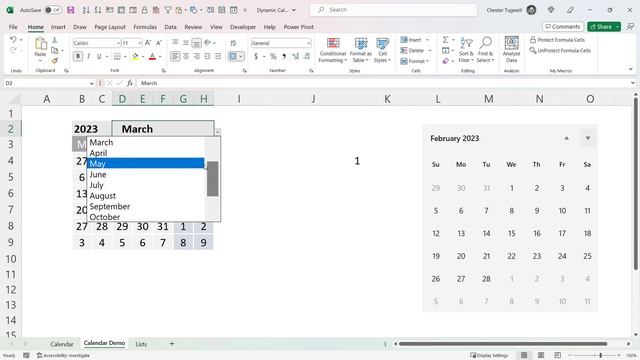The width and height of the screenshot is (640, 360).
Task: Open Find & Select menu
Action: (485, 49)
